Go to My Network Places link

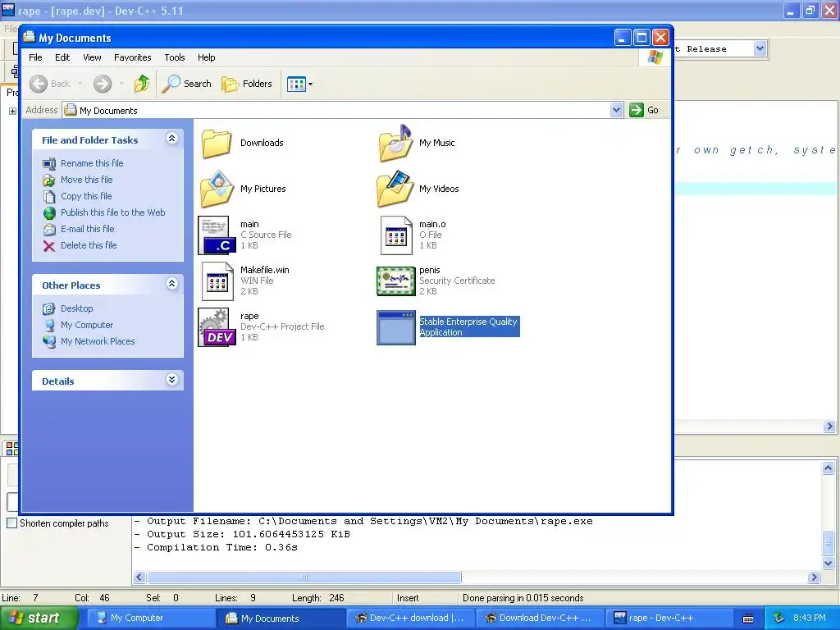point(98,341)
